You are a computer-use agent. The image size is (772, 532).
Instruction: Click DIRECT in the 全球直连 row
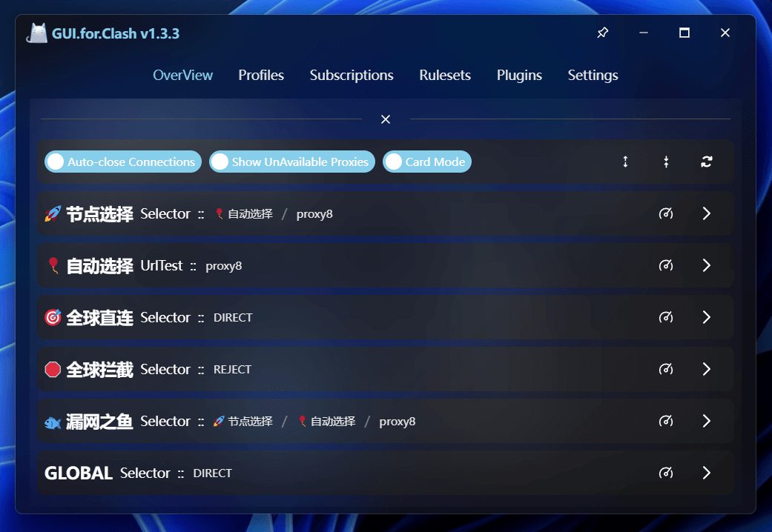(x=233, y=317)
